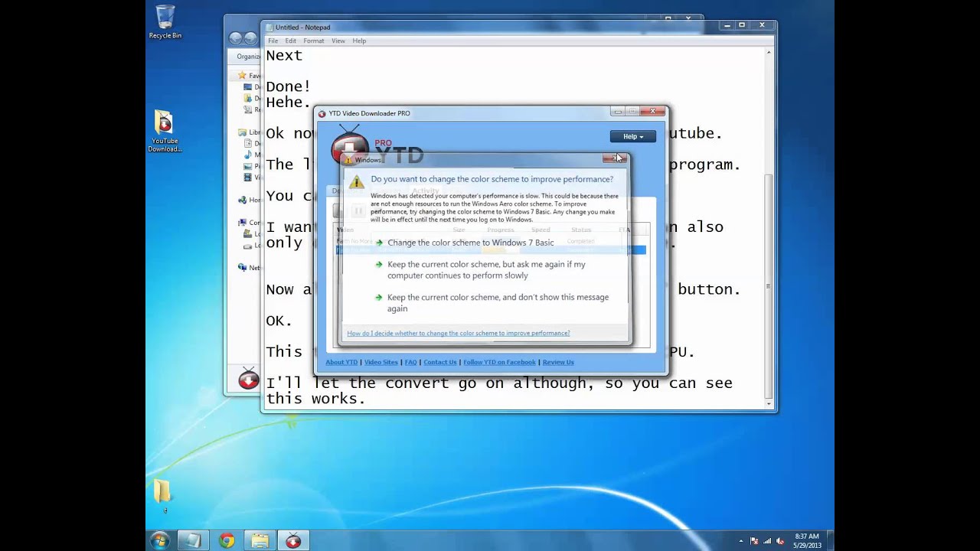This screenshot has height=551, width=980.
Task: Select Favorites star in Explorer sidebar
Action: (242, 76)
